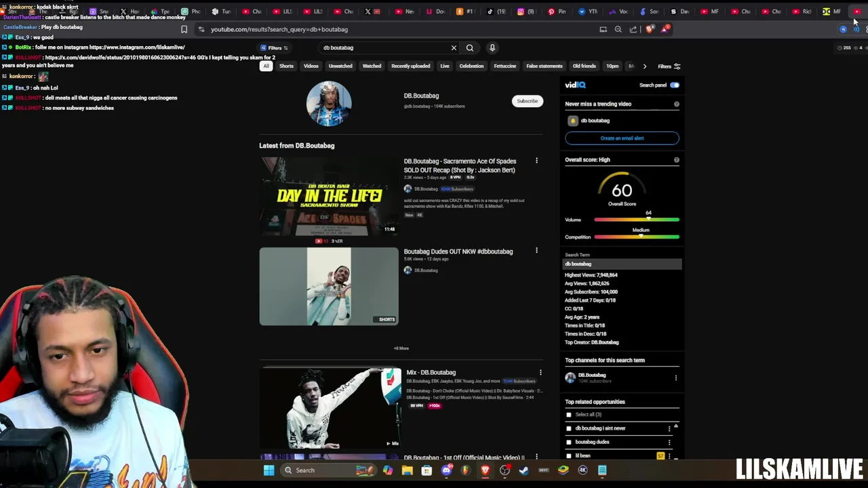
Task: Select the Recently uploaded filter chip
Action: click(410, 66)
